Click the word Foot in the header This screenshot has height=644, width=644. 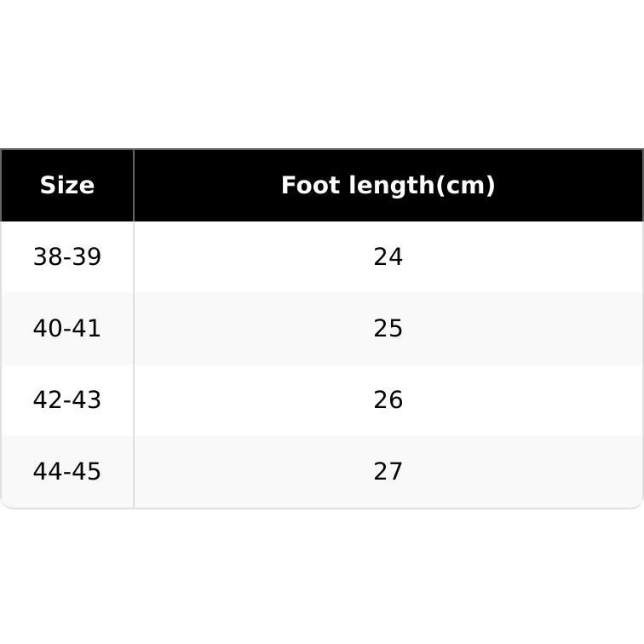[310, 185]
